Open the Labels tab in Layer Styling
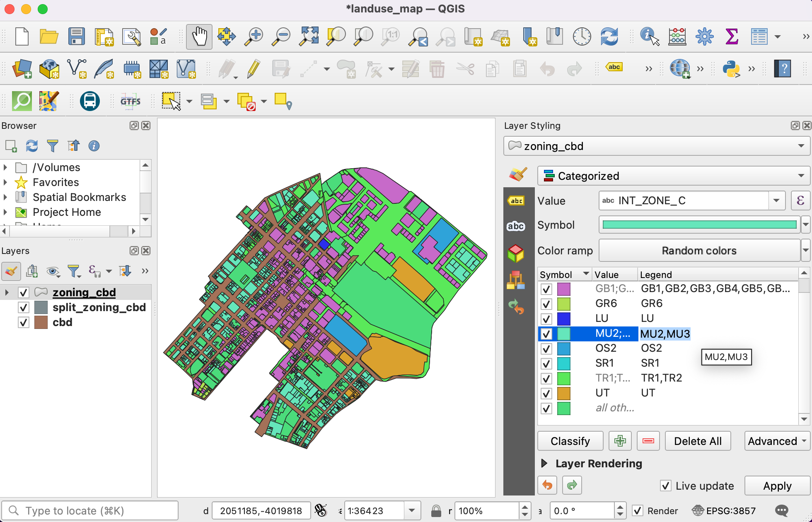The height and width of the screenshot is (522, 812). (516, 201)
